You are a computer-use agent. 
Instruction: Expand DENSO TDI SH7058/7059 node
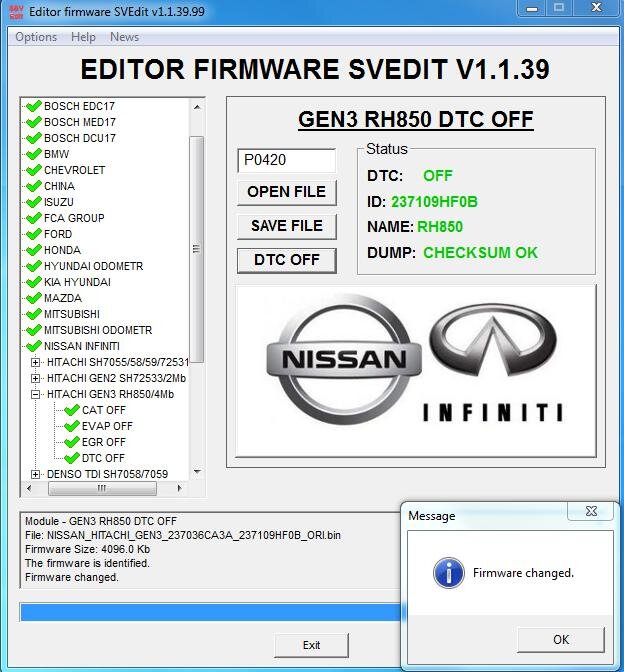click(36, 474)
